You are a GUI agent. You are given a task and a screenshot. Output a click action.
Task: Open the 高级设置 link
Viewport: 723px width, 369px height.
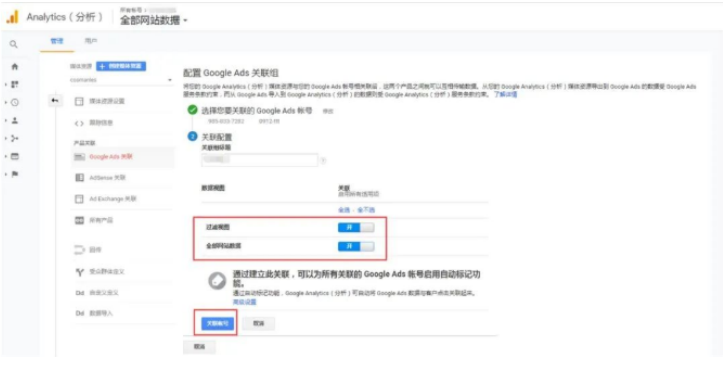point(244,302)
